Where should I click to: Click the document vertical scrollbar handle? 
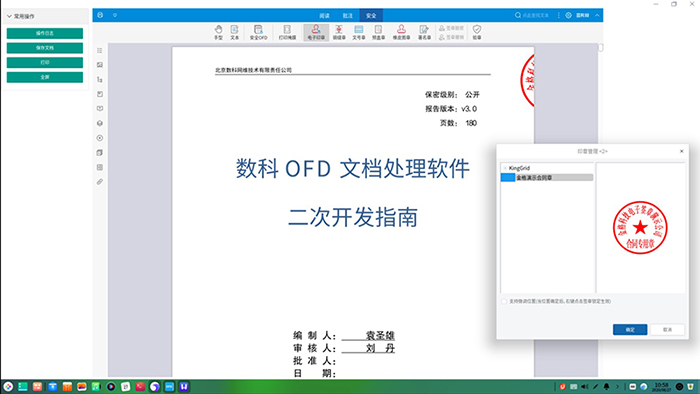600,47
